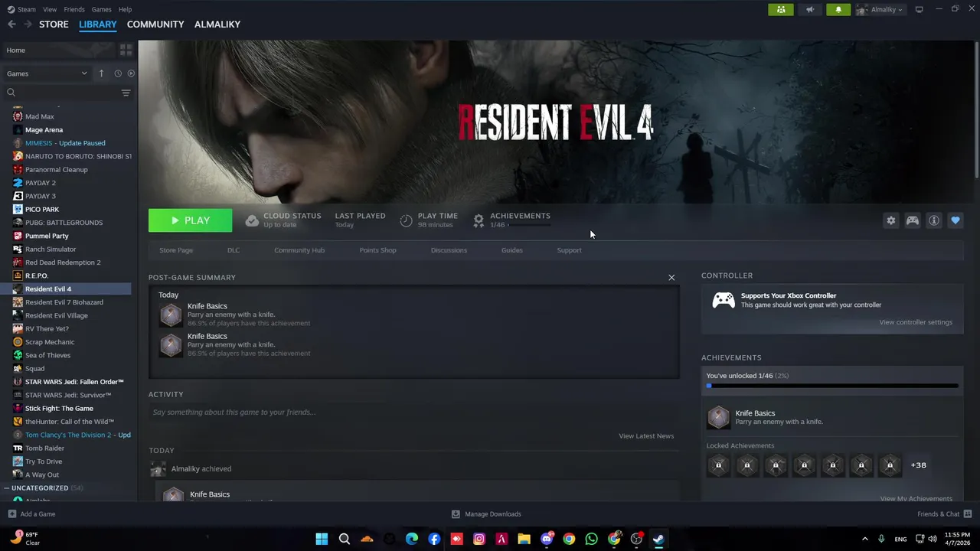Open the ALMALIKY profile section
This screenshot has width=980, height=551.
pyautogui.click(x=217, y=24)
